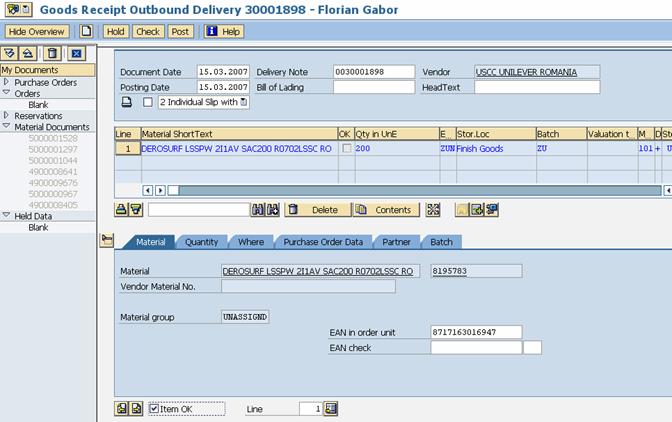Click the line selection icon next to Line field
Screen dimensions: 672x422
[331, 408]
